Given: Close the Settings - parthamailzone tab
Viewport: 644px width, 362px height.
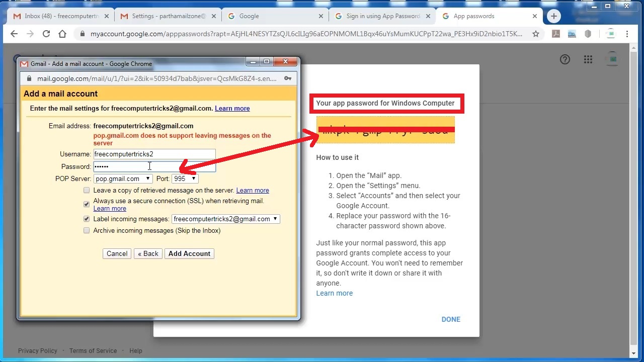Looking at the screenshot, I should coord(214,16).
